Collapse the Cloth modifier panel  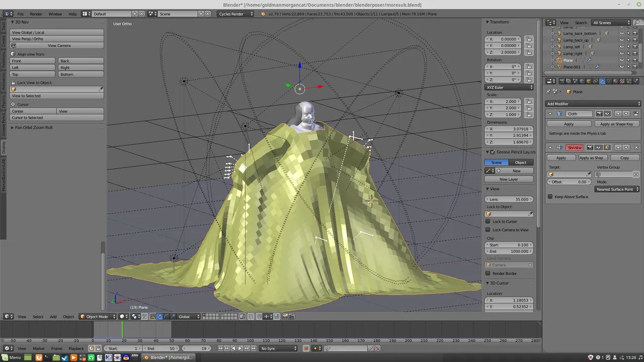click(x=550, y=114)
